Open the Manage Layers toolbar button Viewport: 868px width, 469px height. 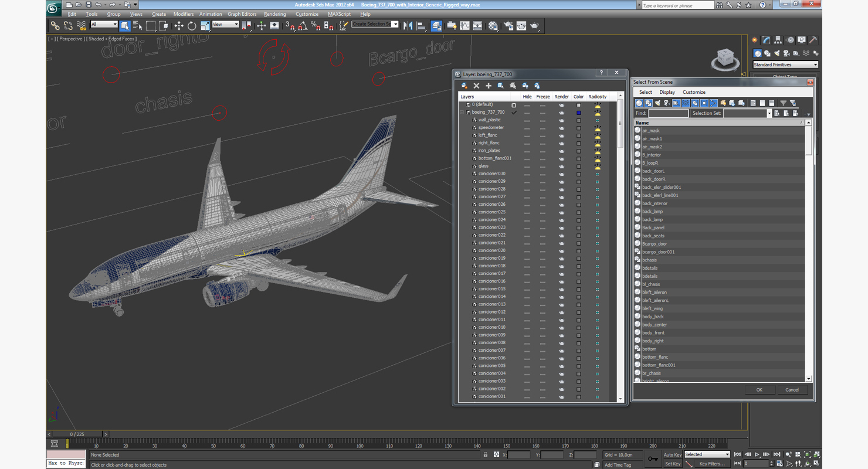436,25
